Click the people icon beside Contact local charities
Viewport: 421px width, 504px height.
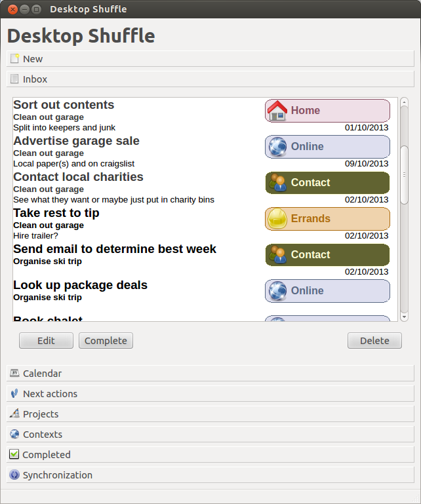coord(277,183)
